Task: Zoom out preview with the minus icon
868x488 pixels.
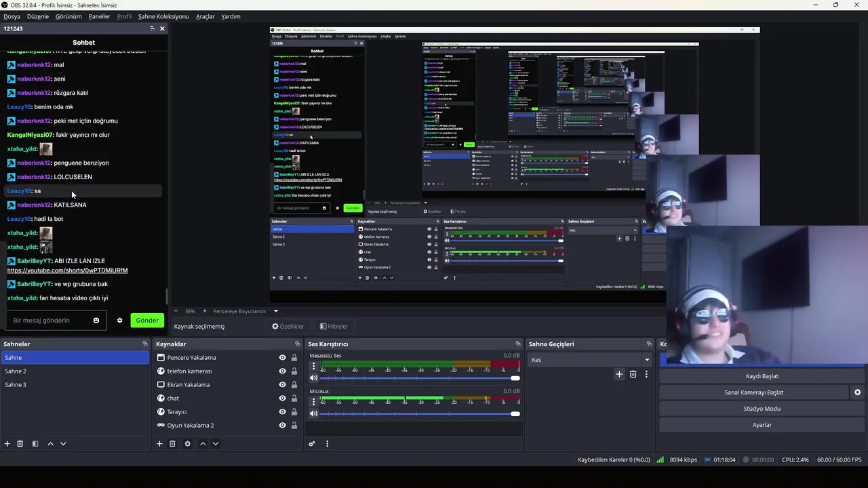Action: tap(176, 311)
